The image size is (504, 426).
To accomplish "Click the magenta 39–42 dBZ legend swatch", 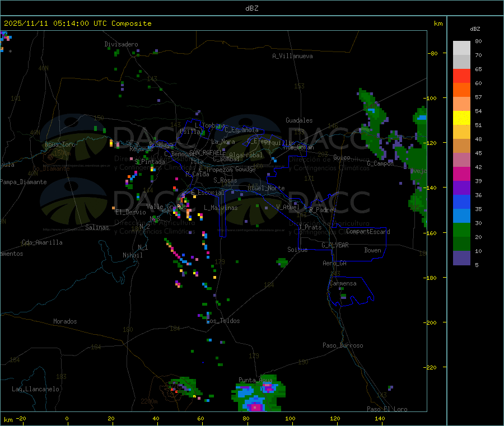I will [x=461, y=174].
